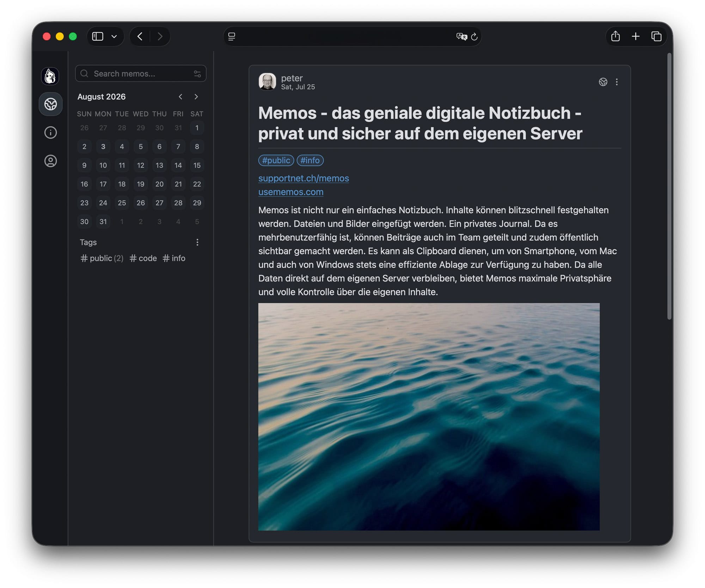Open the usememos.com link
The height and width of the screenshot is (588, 705).
click(291, 192)
